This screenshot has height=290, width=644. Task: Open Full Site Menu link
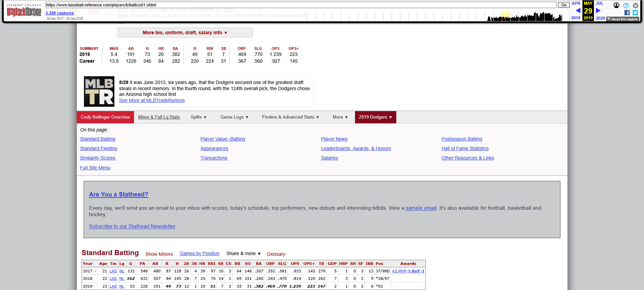[95, 168]
